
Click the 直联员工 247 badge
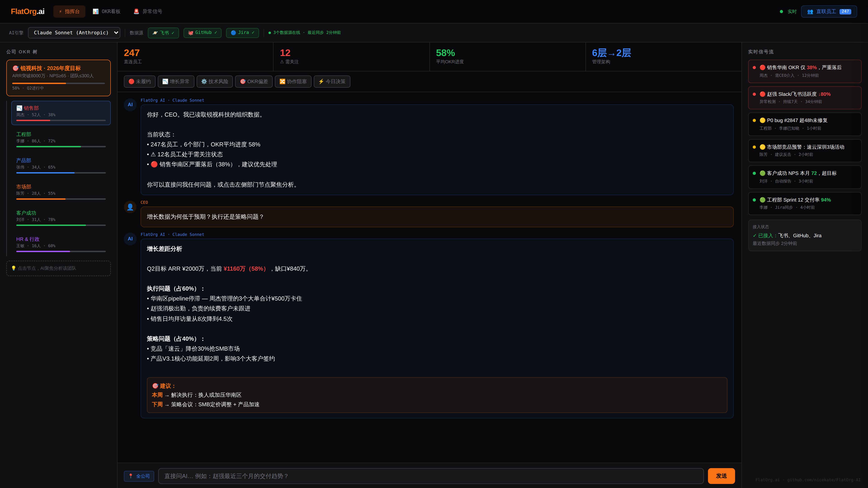(x=829, y=11)
